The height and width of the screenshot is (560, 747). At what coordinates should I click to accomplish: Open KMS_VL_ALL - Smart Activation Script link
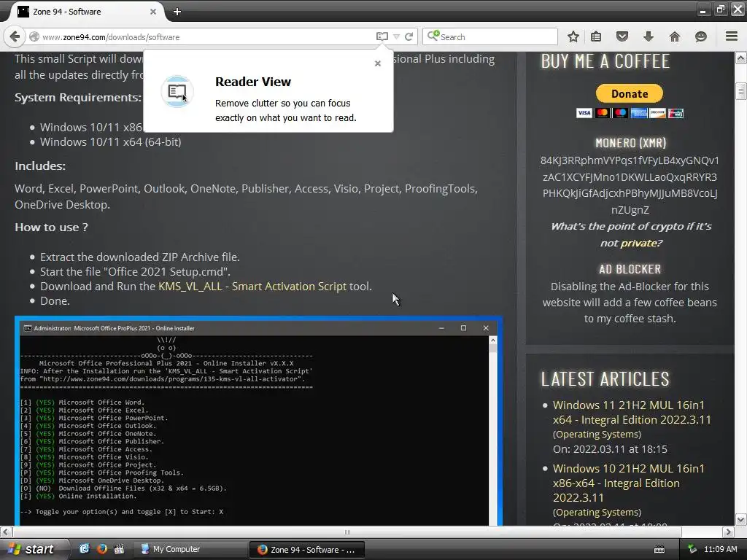[x=252, y=286]
